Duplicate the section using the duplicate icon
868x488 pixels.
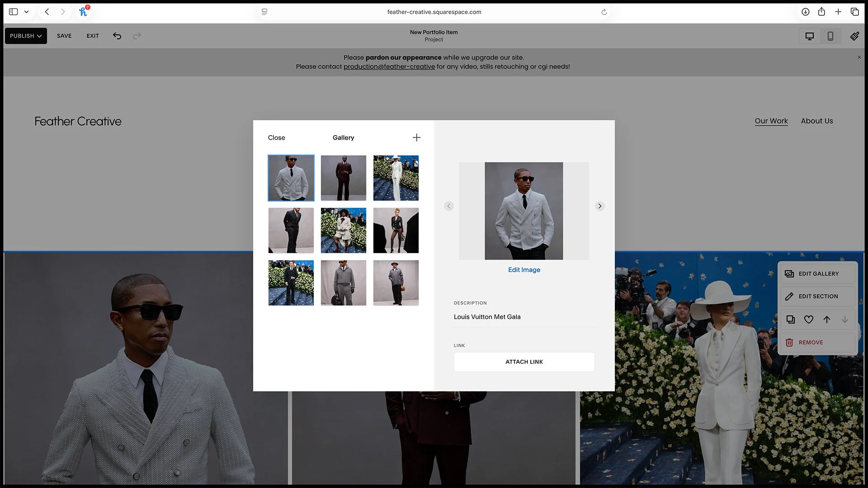click(x=790, y=319)
